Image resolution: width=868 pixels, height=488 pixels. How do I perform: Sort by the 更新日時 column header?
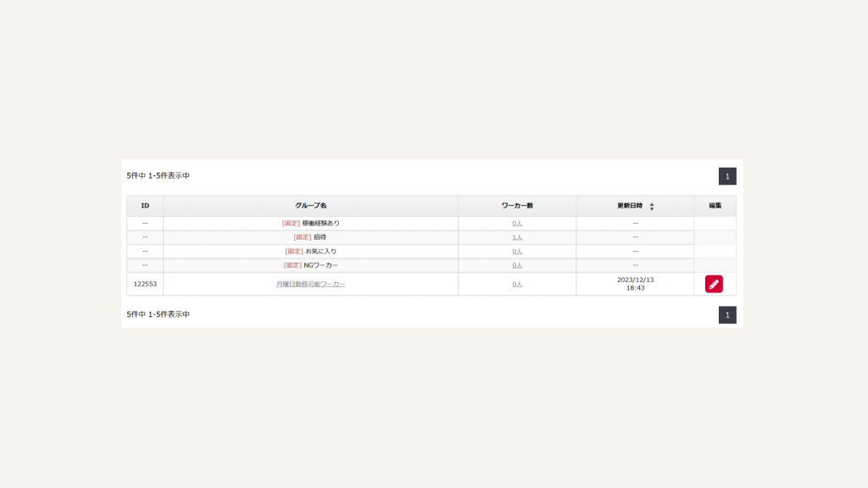pyautogui.click(x=630, y=206)
